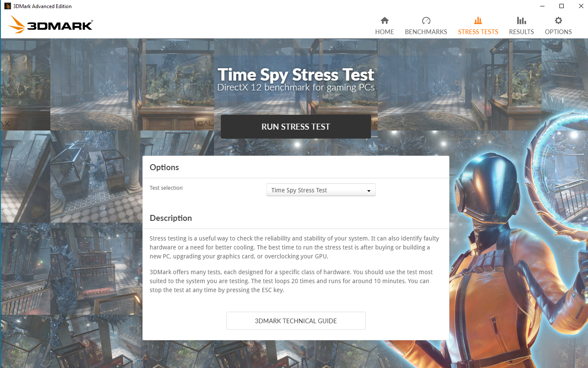Viewport: 588px width, 368px height.
Task: Click the 'Time Spy Stress Test' heading
Action: [296, 75]
